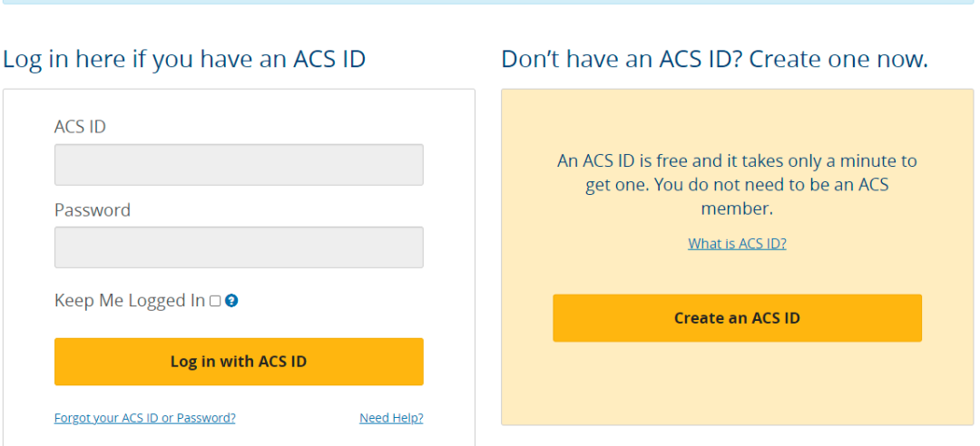Toggle the Keep Me Logged In checkbox
The height and width of the screenshot is (446, 980).
click(215, 301)
